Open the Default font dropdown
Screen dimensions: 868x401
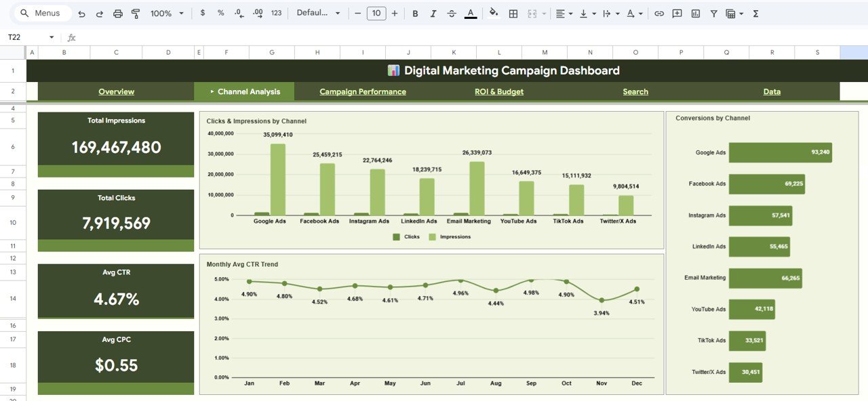315,13
